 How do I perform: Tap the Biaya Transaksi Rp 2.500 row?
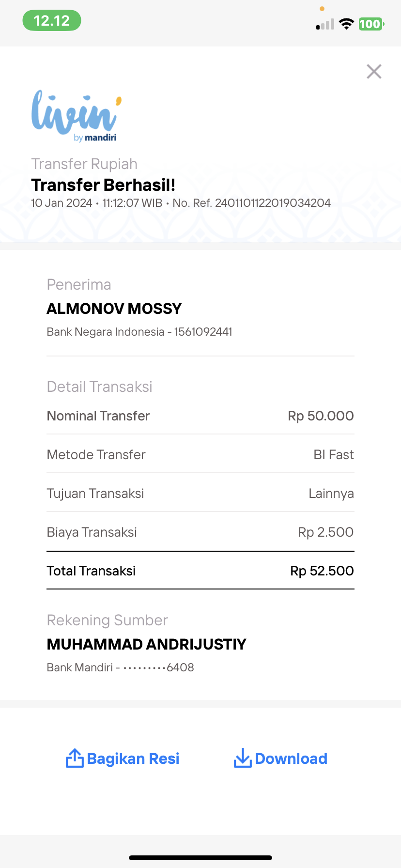click(200, 532)
